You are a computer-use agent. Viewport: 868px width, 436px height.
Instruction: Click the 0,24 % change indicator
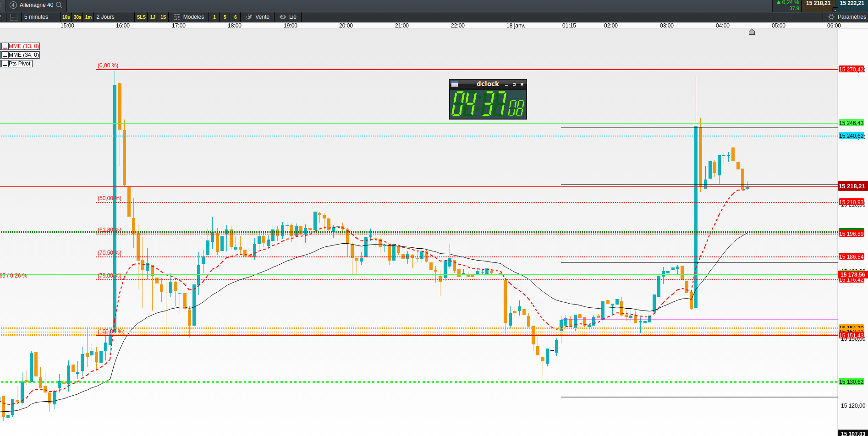[x=788, y=3]
